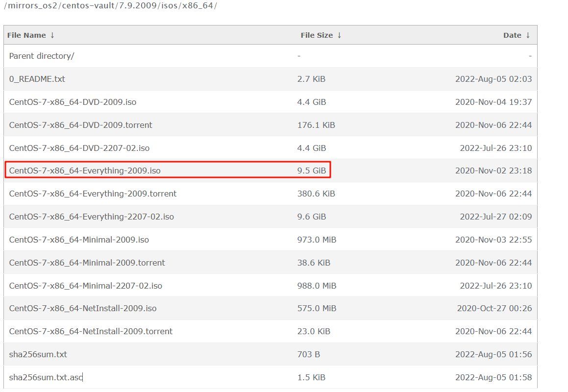Select the 23.0 KiB size cell
568x392 pixels.
[314, 332]
